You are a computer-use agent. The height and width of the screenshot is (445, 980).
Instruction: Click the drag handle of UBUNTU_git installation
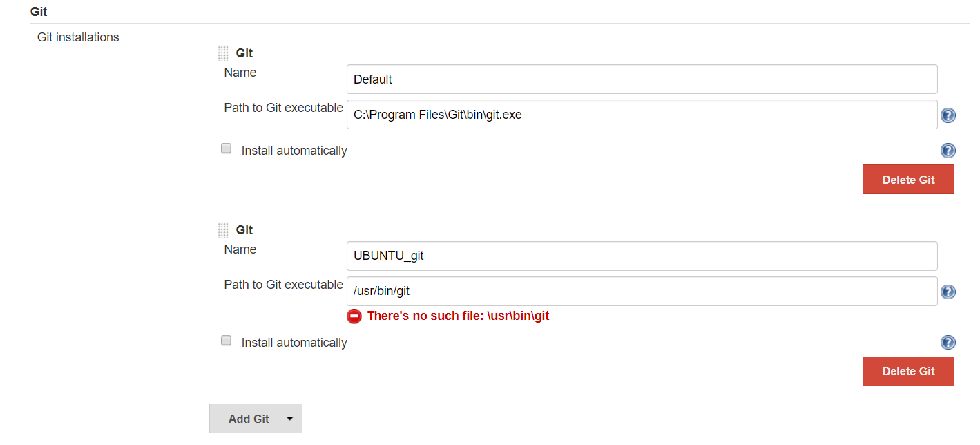(x=223, y=230)
